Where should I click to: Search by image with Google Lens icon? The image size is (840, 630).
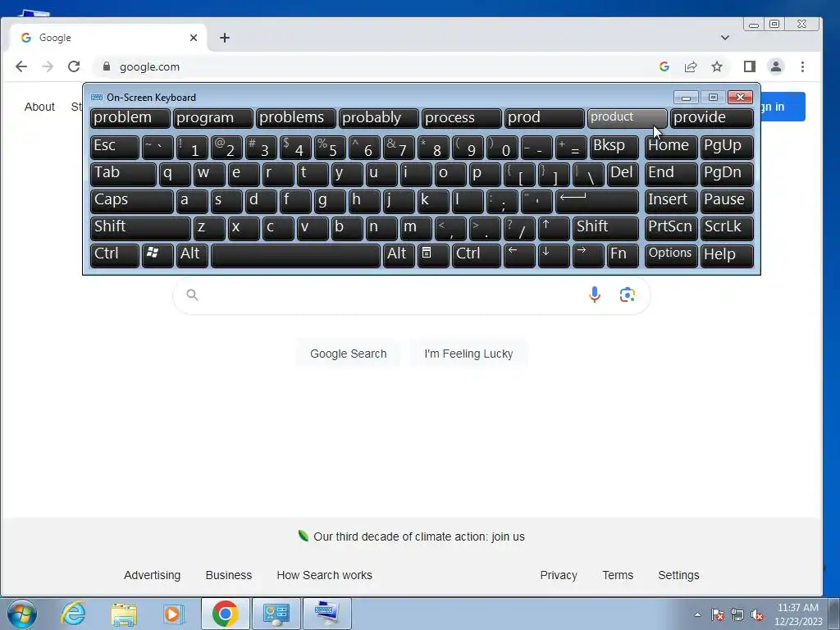click(628, 294)
